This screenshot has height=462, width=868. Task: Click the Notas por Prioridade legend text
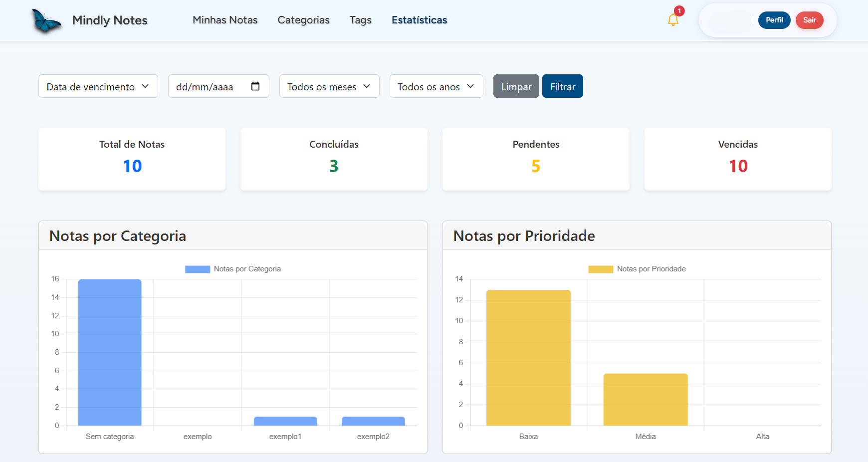click(x=651, y=269)
